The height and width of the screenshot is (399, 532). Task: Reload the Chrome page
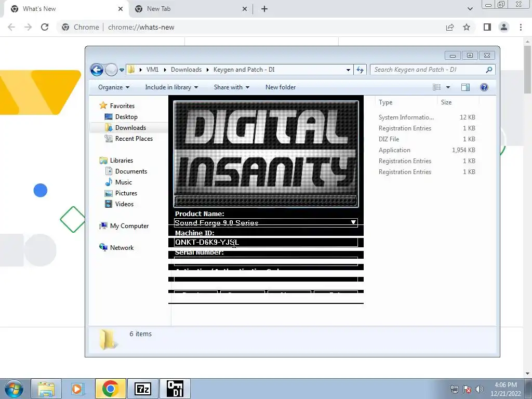(x=45, y=27)
